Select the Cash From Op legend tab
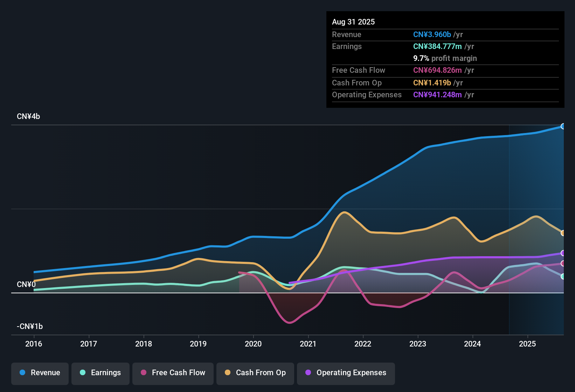The image size is (575, 392). (255, 373)
